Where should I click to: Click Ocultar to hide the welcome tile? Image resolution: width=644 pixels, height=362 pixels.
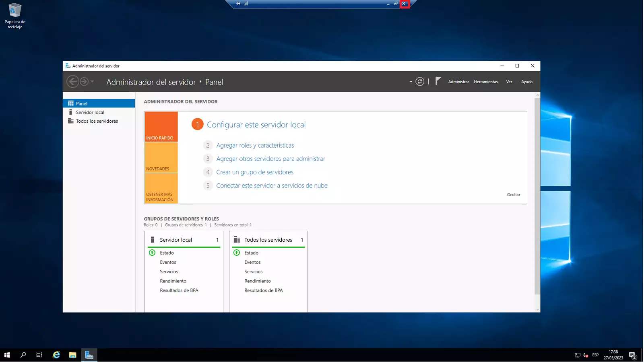click(x=513, y=195)
